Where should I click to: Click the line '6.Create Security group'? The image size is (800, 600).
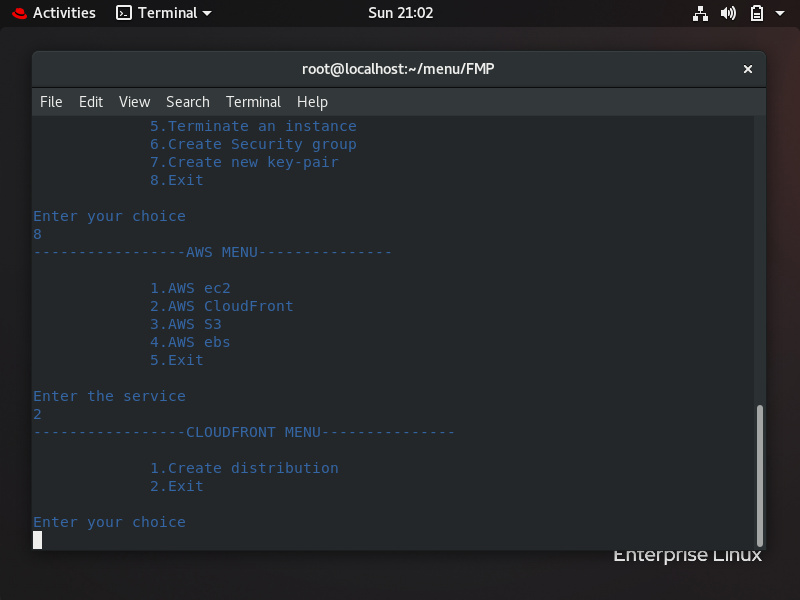point(253,144)
